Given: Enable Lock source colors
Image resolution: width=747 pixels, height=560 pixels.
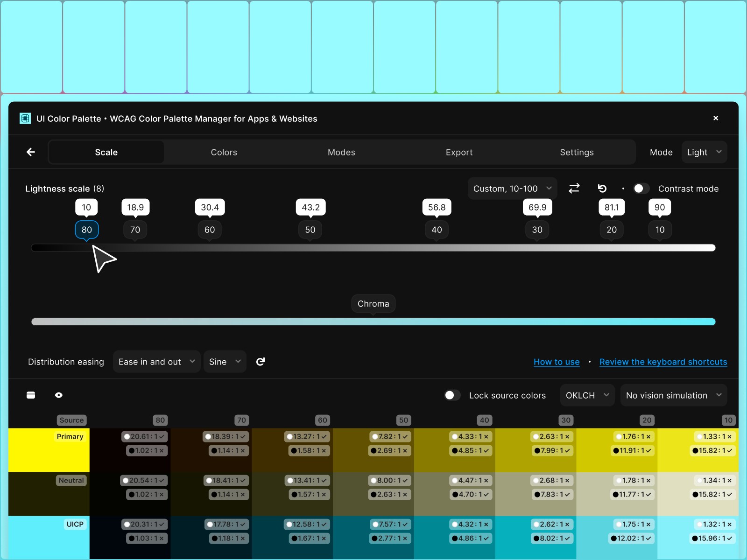Looking at the screenshot, I should pyautogui.click(x=451, y=395).
